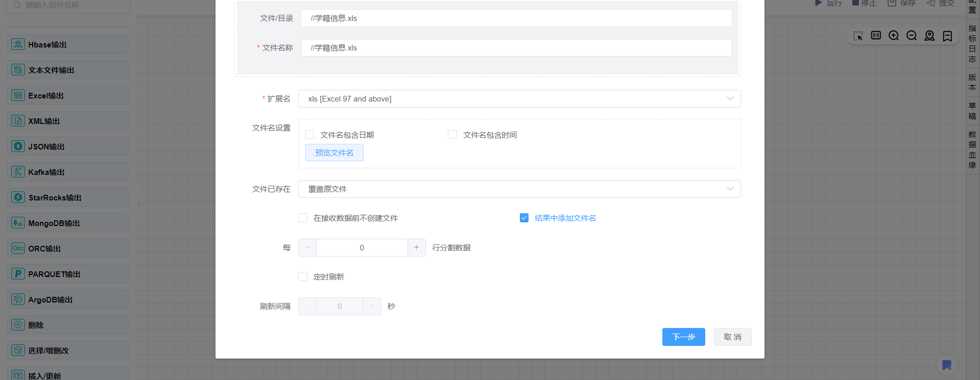Select the MongoDB输出 component icon
This screenshot has width=980, height=380.
(18, 223)
